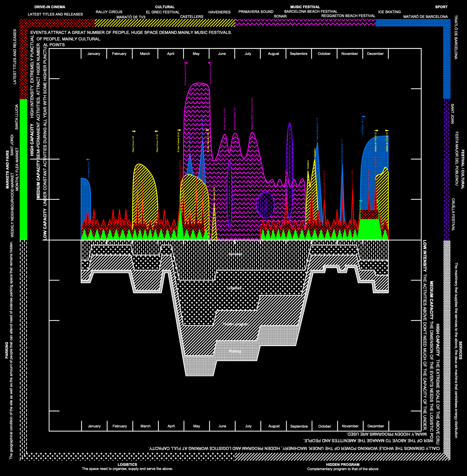Viewport: 467px width, 476px height.
Task: Click the magenta zigzag legend band
Action: point(305,23)
